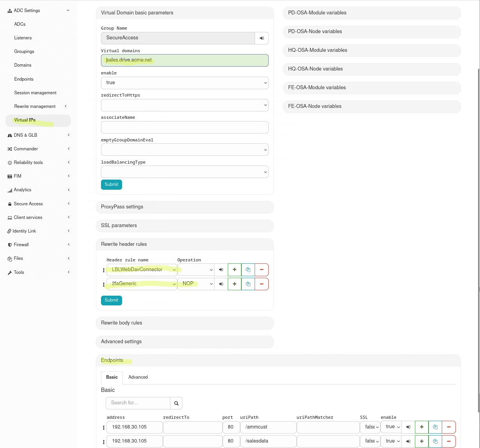480x448 pixels.
Task: Copy the /ammcust endpoint row
Action: [435, 427]
